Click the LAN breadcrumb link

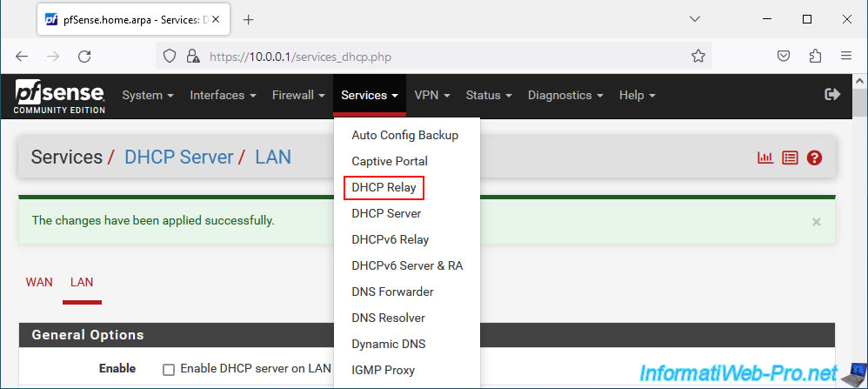[273, 158]
